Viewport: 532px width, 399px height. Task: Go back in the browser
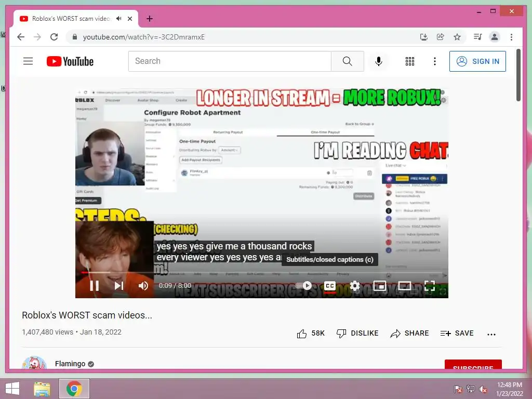pyautogui.click(x=21, y=37)
